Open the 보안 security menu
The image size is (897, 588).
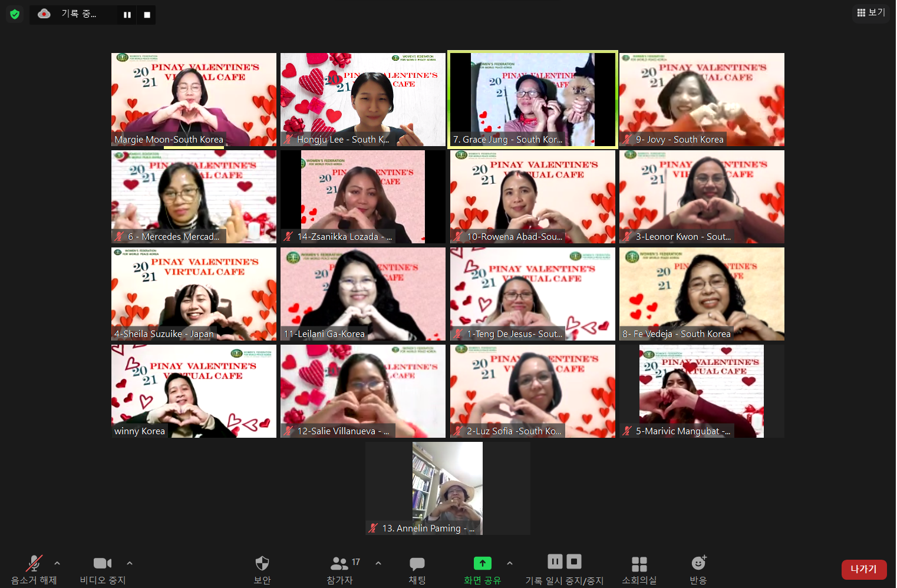pyautogui.click(x=262, y=569)
